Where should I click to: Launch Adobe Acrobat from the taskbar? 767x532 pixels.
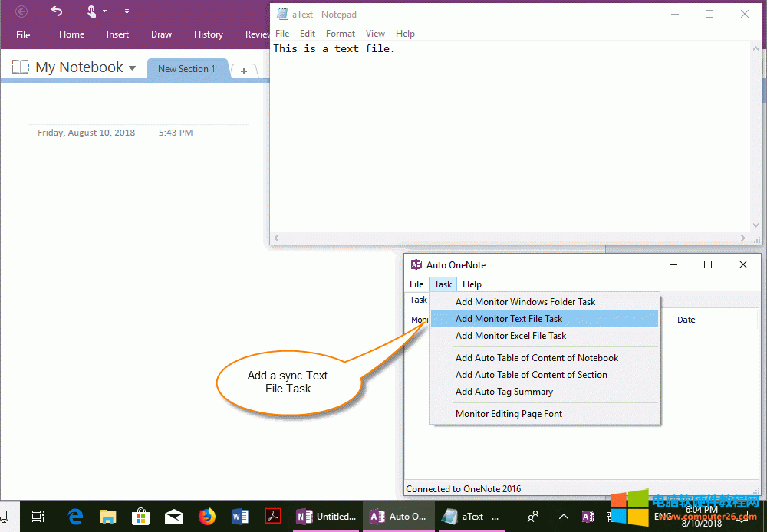click(x=272, y=516)
